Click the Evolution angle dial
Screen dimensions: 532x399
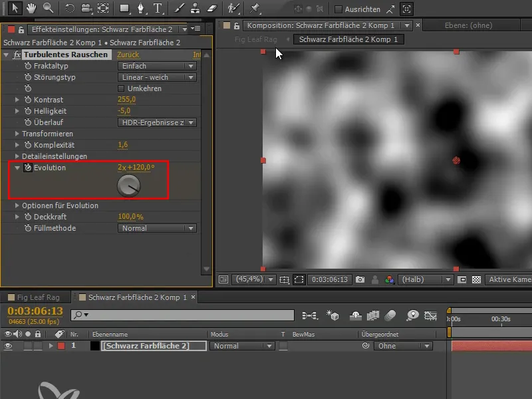tap(128, 186)
